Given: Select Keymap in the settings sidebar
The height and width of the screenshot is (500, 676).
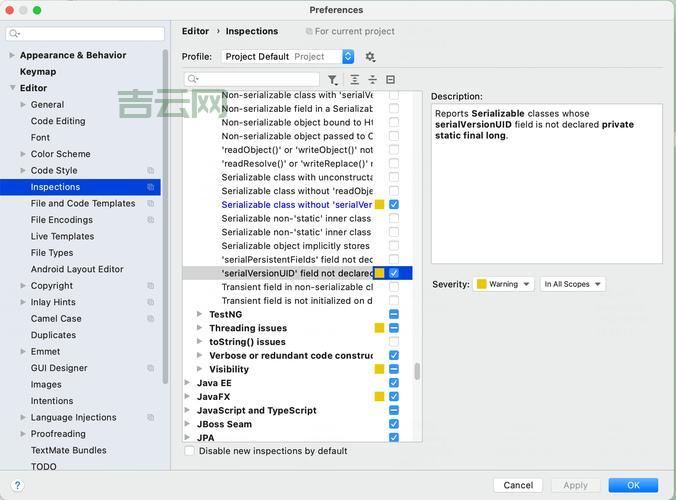Looking at the screenshot, I should coord(38,72).
